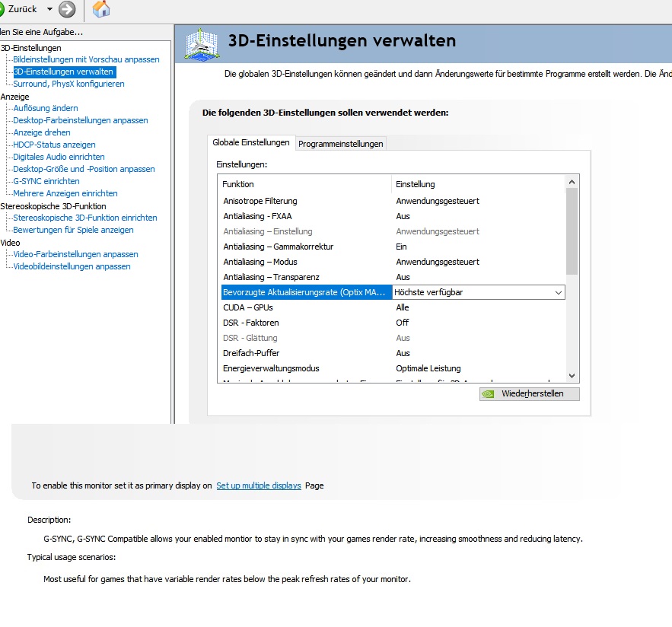The image size is (672, 627).
Task: Select Antialiasing – Transparenz row
Action: point(393,277)
